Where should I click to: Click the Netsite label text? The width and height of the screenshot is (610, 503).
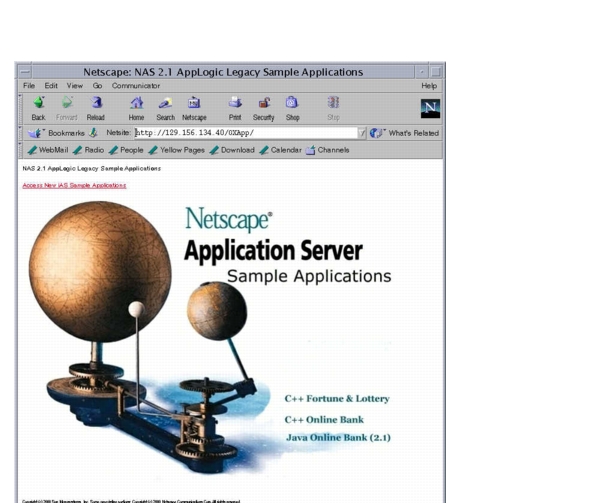point(118,133)
